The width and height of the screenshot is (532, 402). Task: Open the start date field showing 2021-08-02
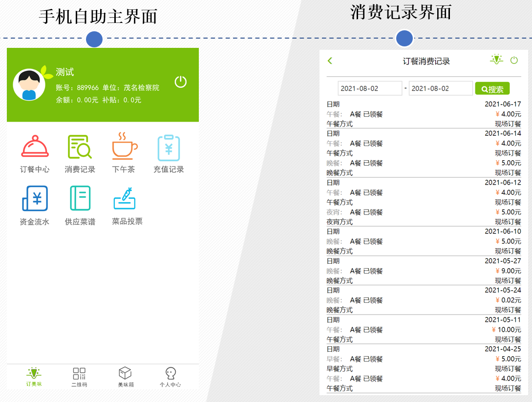[370, 88]
